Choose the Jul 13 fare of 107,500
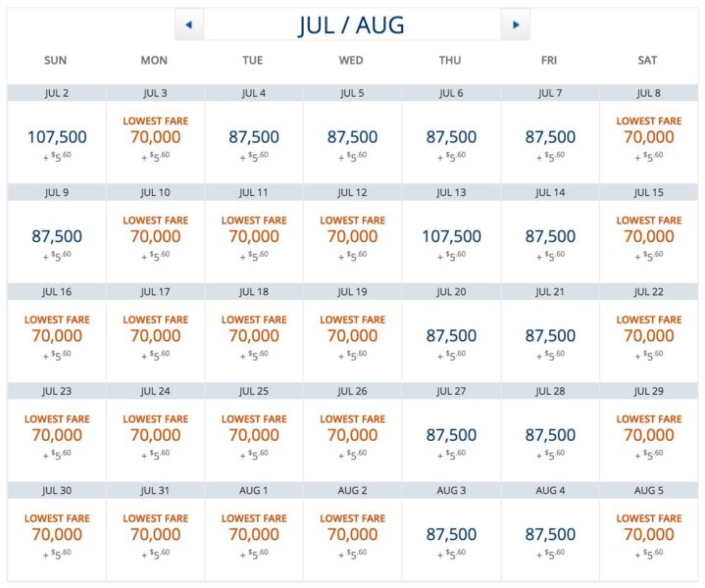The image size is (705, 588). pyautogui.click(x=451, y=237)
